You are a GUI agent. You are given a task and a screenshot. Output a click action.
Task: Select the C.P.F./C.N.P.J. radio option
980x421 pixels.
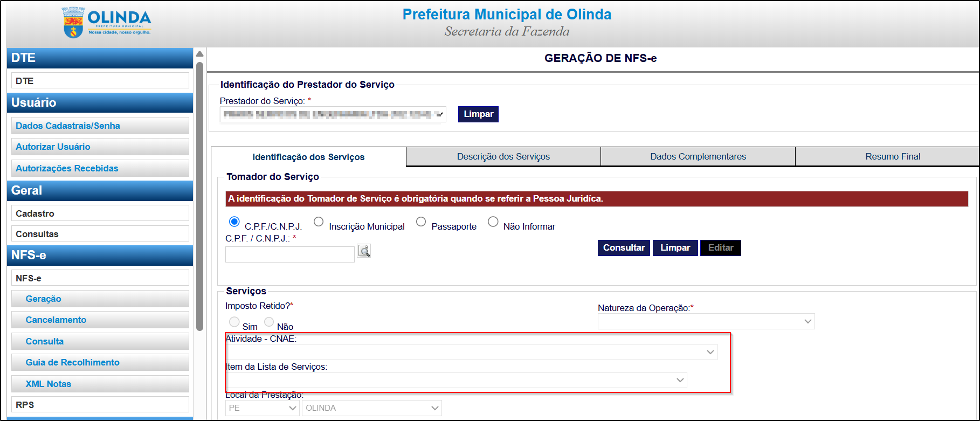[x=234, y=222]
